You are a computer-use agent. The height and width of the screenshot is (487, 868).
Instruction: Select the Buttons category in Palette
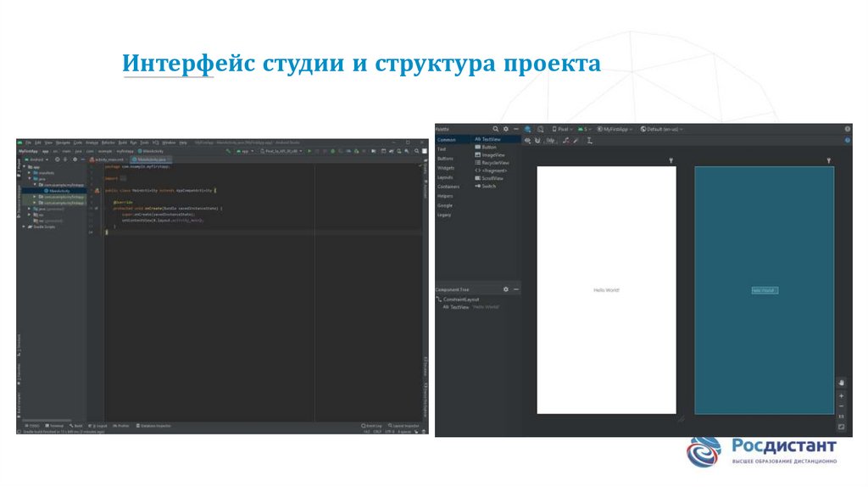pyautogui.click(x=446, y=159)
